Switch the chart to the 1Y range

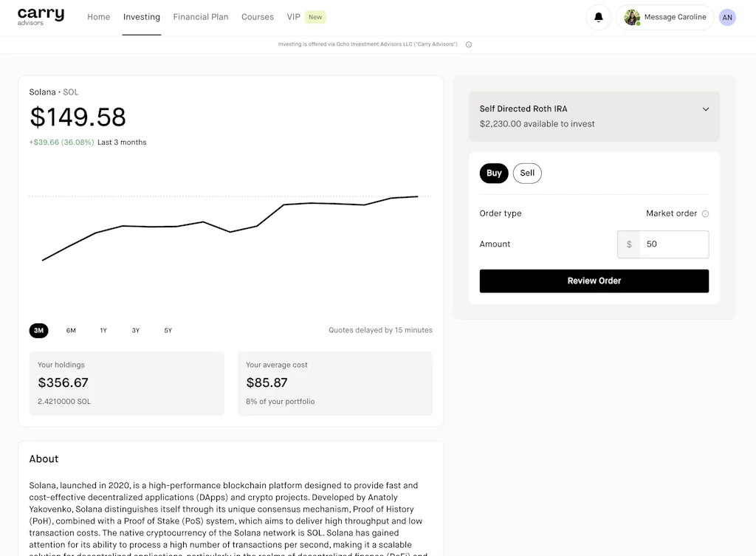[103, 331]
